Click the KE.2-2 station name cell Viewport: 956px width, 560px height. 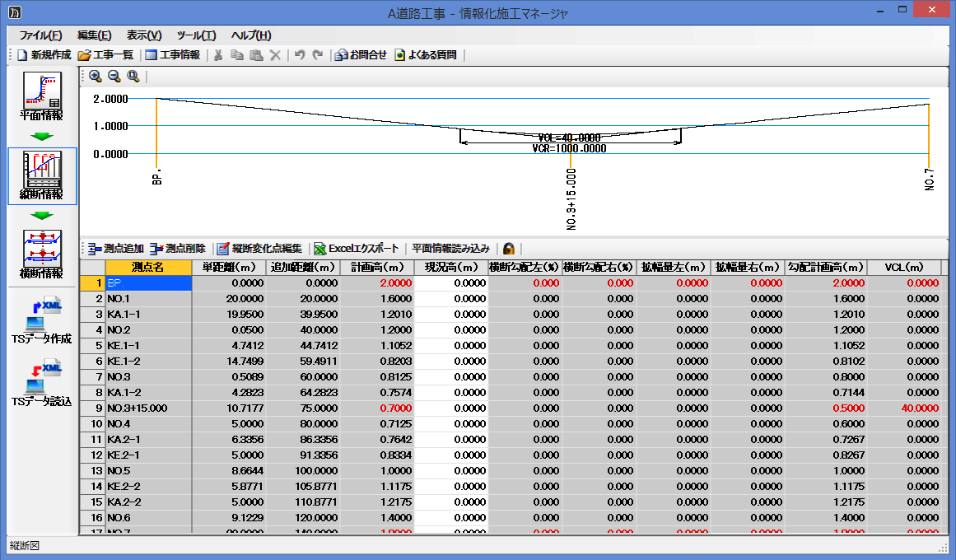149,487
